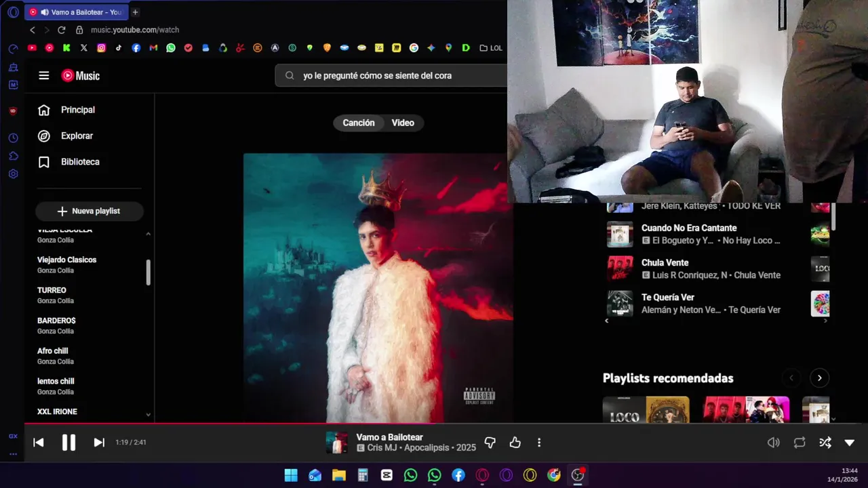The image size is (868, 488).
Task: Show previous recommended playlists with left arrow
Action: (x=791, y=378)
